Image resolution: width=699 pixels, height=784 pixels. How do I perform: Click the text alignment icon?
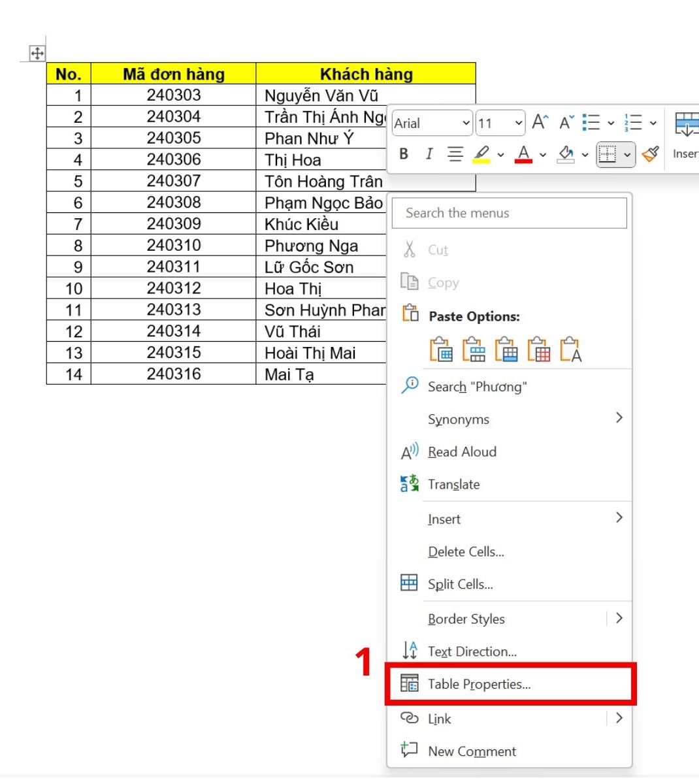click(x=455, y=154)
